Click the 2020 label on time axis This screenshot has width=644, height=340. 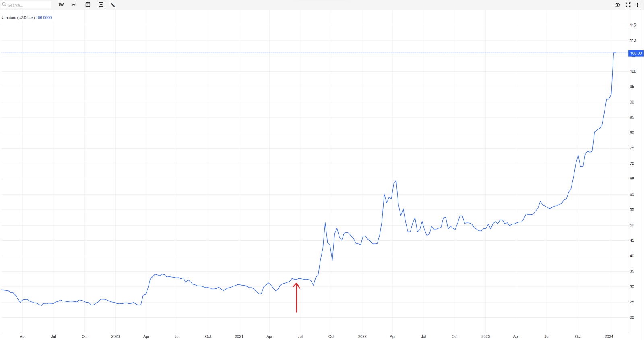pyautogui.click(x=116, y=336)
